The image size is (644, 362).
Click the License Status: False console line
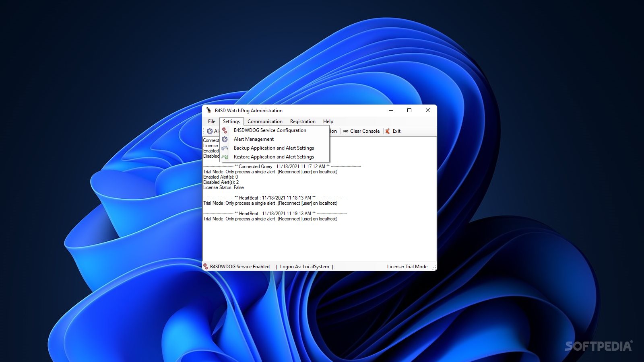(223, 187)
